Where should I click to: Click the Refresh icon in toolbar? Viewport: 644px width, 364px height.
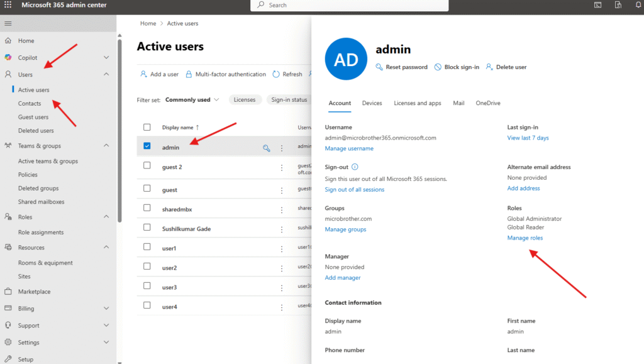(276, 74)
